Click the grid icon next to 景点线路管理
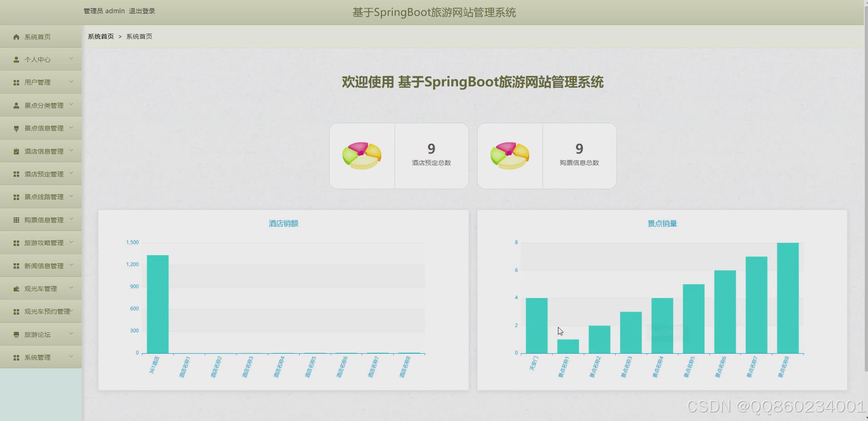The width and height of the screenshot is (868, 421). click(x=16, y=197)
